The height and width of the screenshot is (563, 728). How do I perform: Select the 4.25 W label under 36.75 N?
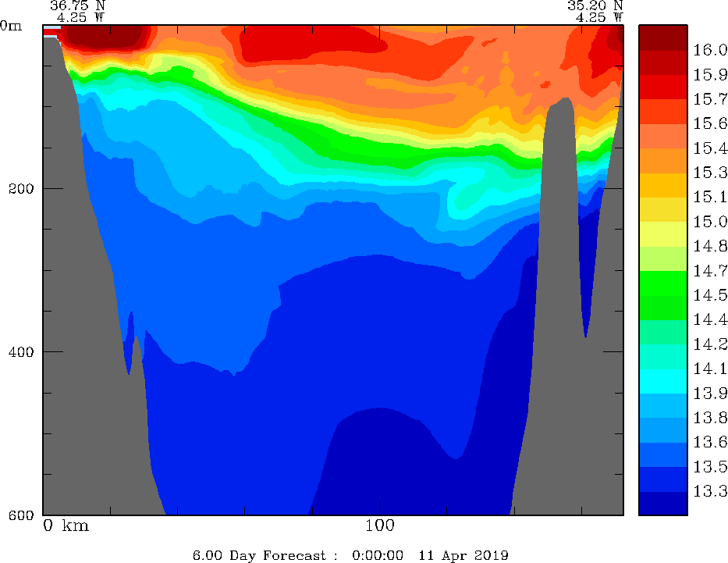pos(80,18)
